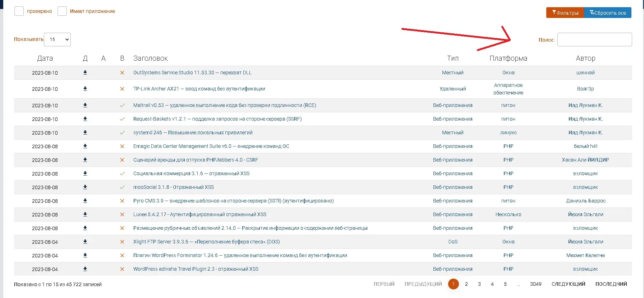
Task: Click 'Несколько' platform cell in Lucee row
Action: tap(508, 214)
